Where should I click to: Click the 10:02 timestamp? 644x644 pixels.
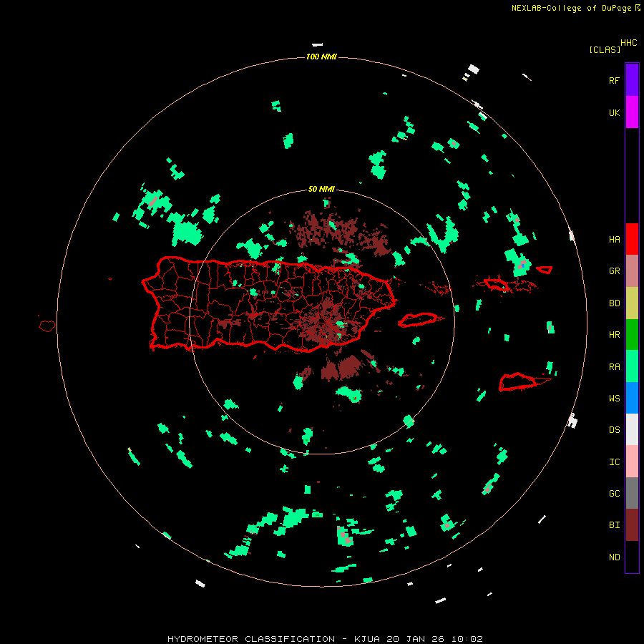pos(467,639)
